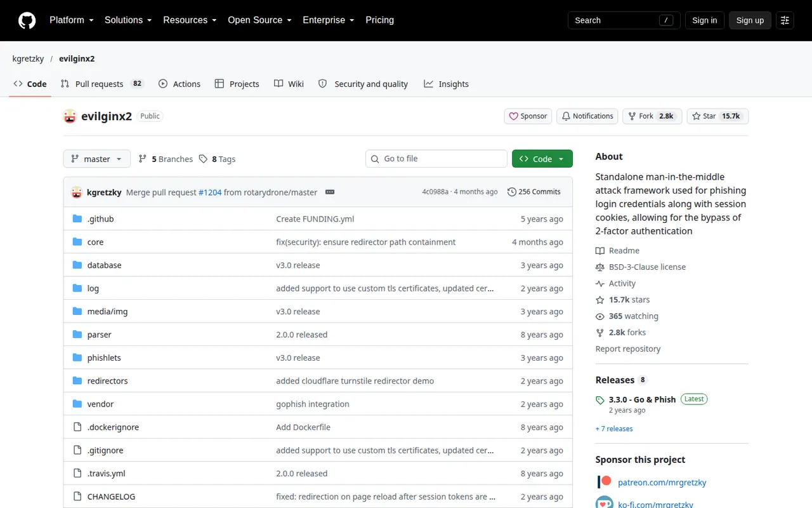The height and width of the screenshot is (508, 812).
Task: Switch to the Insights tab
Action: [447, 84]
